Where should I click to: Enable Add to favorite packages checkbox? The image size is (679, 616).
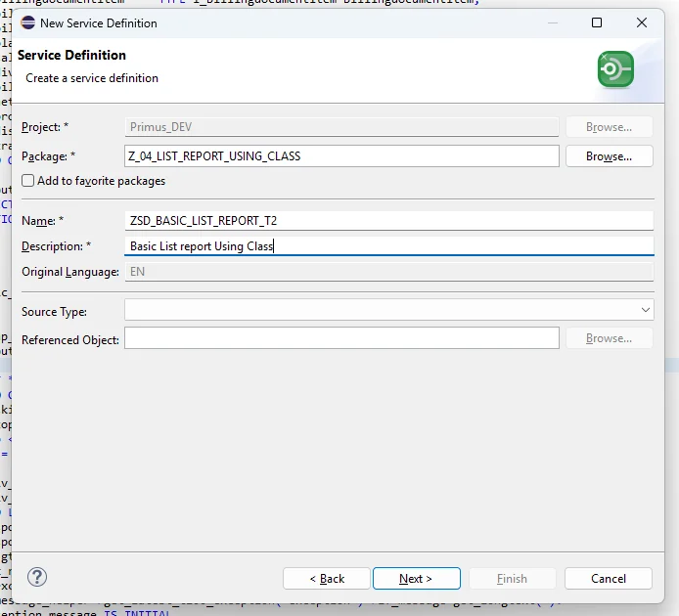click(28, 181)
